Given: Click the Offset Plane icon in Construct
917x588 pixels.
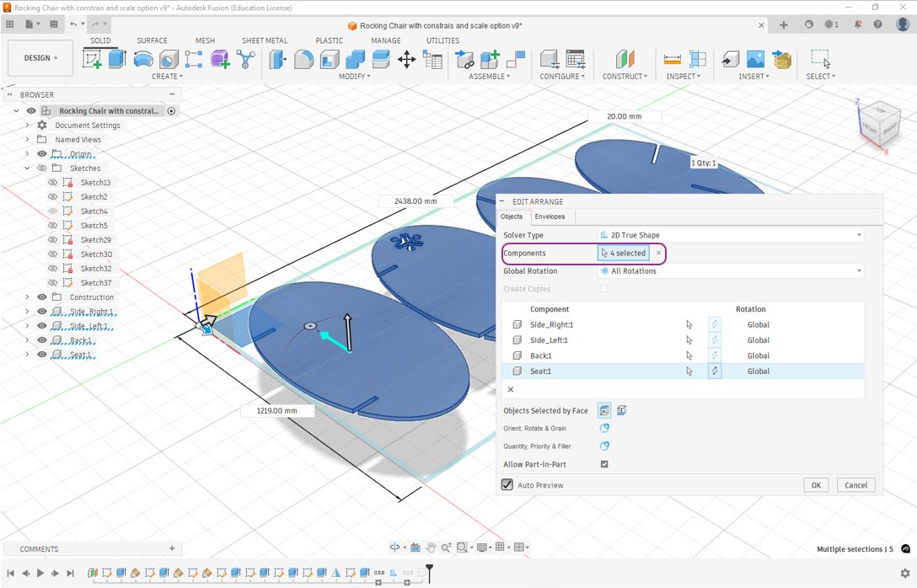Looking at the screenshot, I should pos(625,59).
